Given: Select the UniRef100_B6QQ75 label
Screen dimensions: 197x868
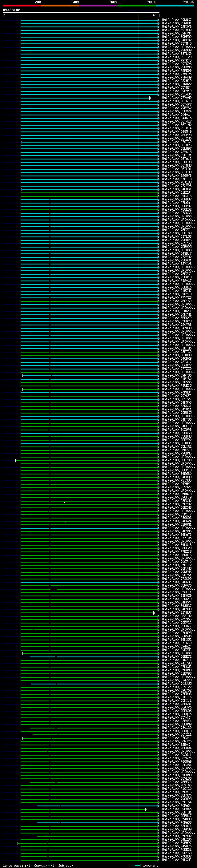Looking at the screenshot, I should (x=176, y=714).
